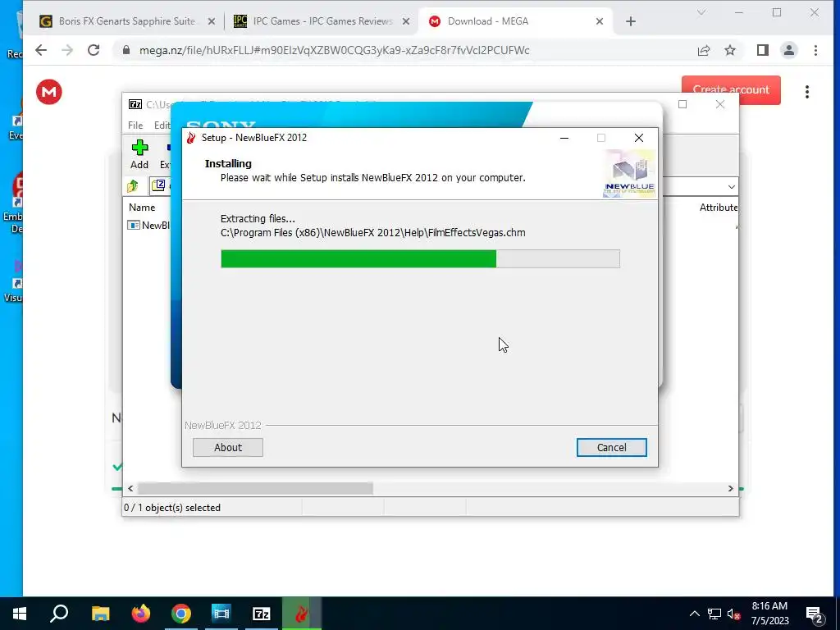The image size is (840, 630).
Task: Show hidden system tray icons
Action: click(694, 614)
